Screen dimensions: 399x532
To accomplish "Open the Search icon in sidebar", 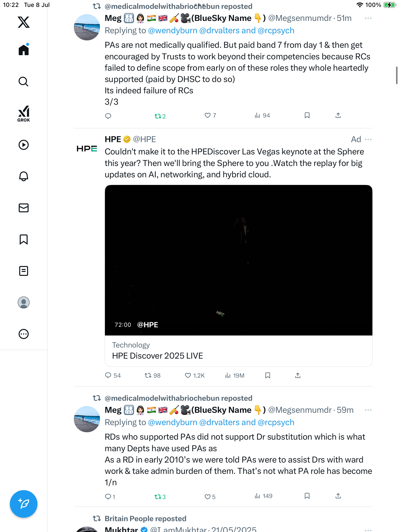I will click(24, 82).
